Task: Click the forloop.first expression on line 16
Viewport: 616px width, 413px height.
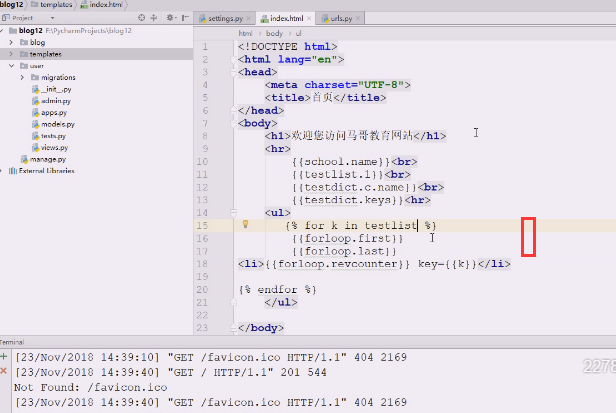Action: pyautogui.click(x=347, y=239)
